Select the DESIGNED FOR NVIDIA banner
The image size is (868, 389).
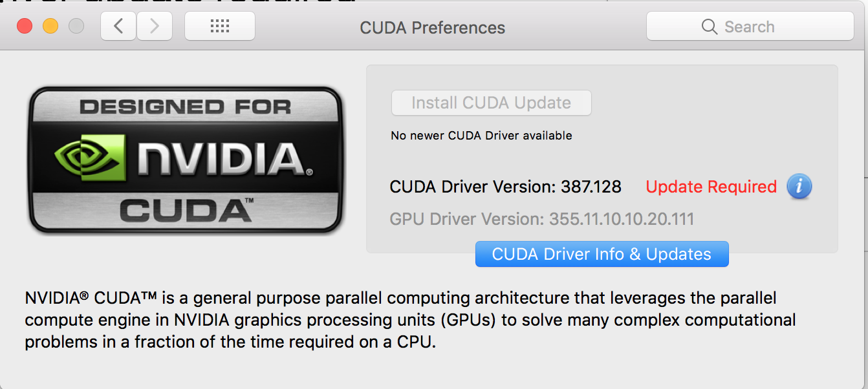coord(186,108)
